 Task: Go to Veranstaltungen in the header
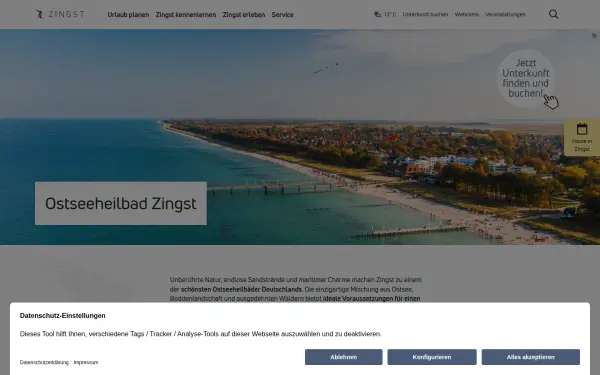[505, 15]
